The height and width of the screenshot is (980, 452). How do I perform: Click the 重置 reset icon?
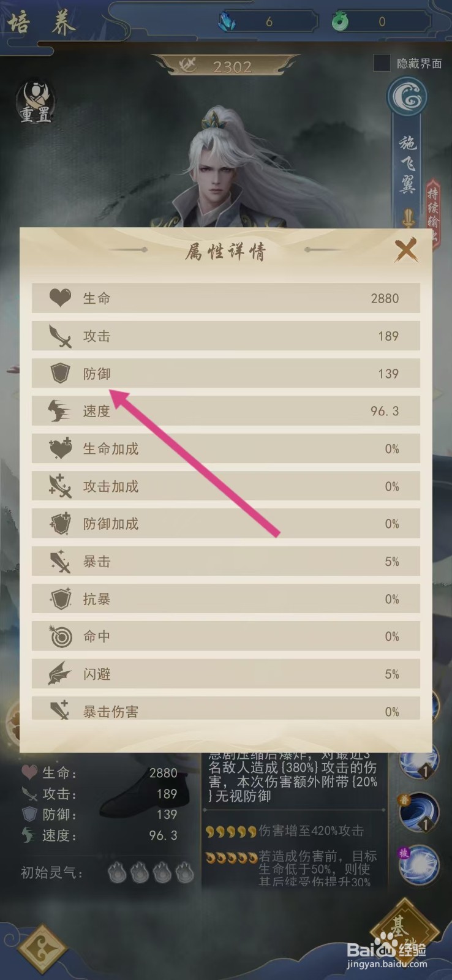36,101
